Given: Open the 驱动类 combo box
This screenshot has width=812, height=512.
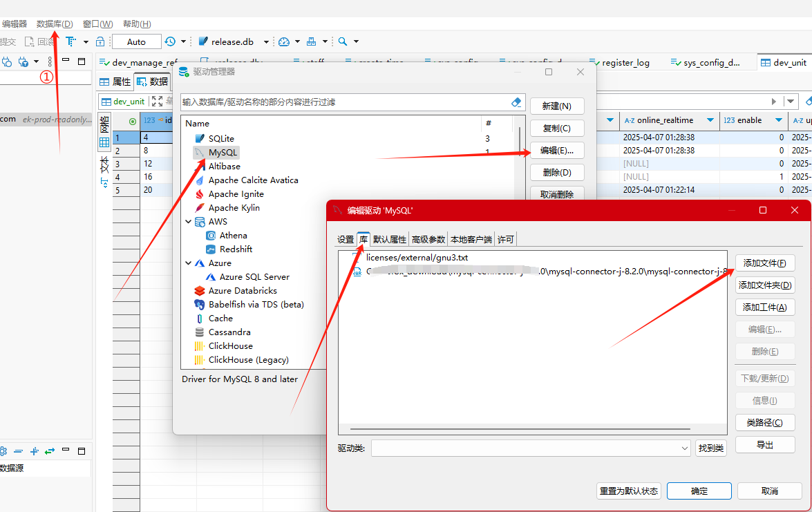Looking at the screenshot, I should pos(531,448).
